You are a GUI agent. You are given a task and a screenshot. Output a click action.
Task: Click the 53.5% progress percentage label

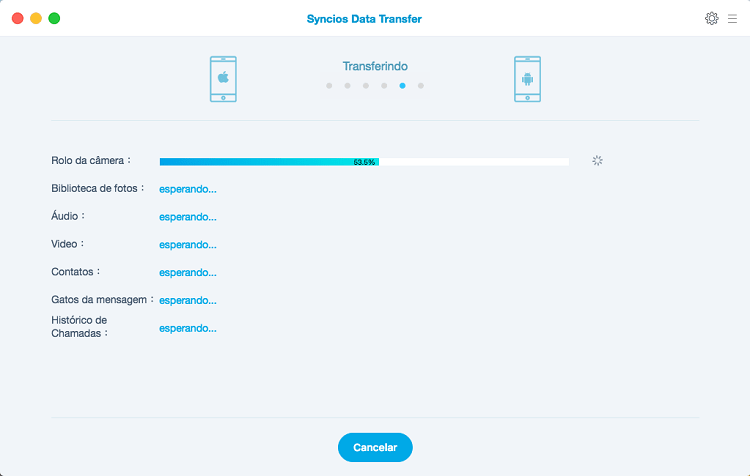(364, 161)
